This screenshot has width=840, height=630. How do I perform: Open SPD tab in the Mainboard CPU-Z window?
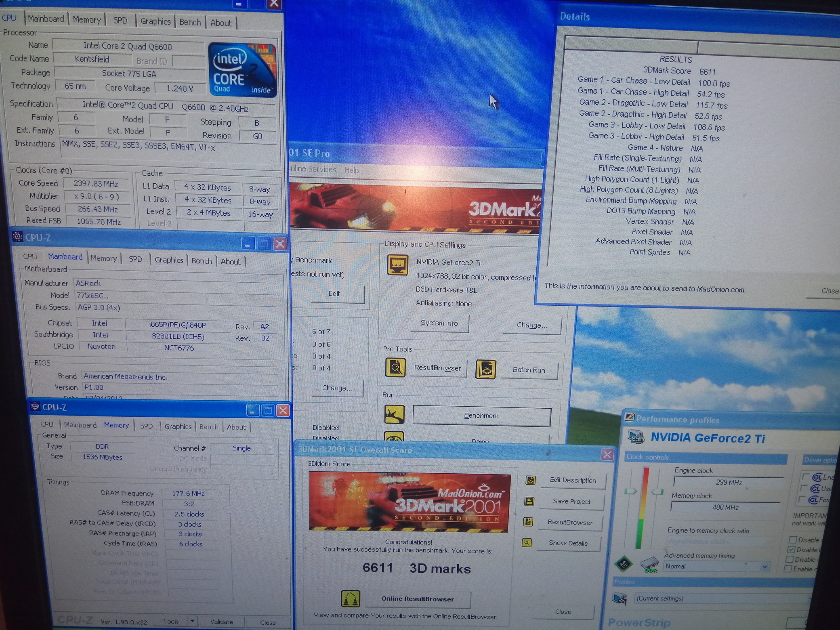[135, 259]
